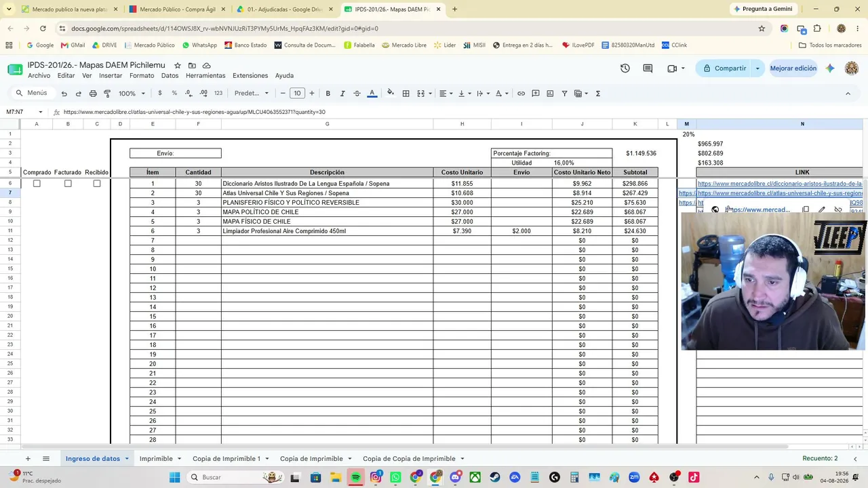Open the horizontal align dropdown
The height and width of the screenshot is (488, 868).
[x=445, y=94]
